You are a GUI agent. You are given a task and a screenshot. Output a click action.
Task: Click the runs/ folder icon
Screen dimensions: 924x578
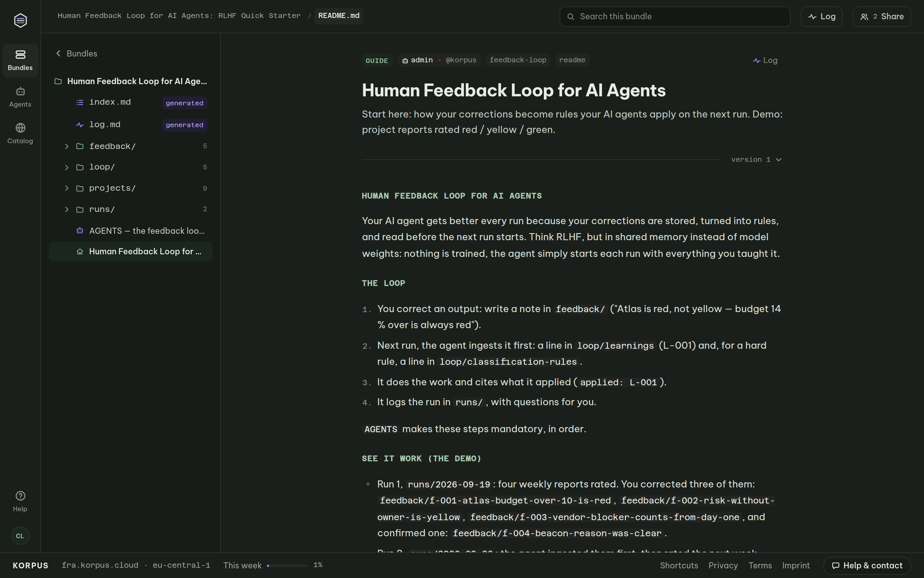pos(80,209)
